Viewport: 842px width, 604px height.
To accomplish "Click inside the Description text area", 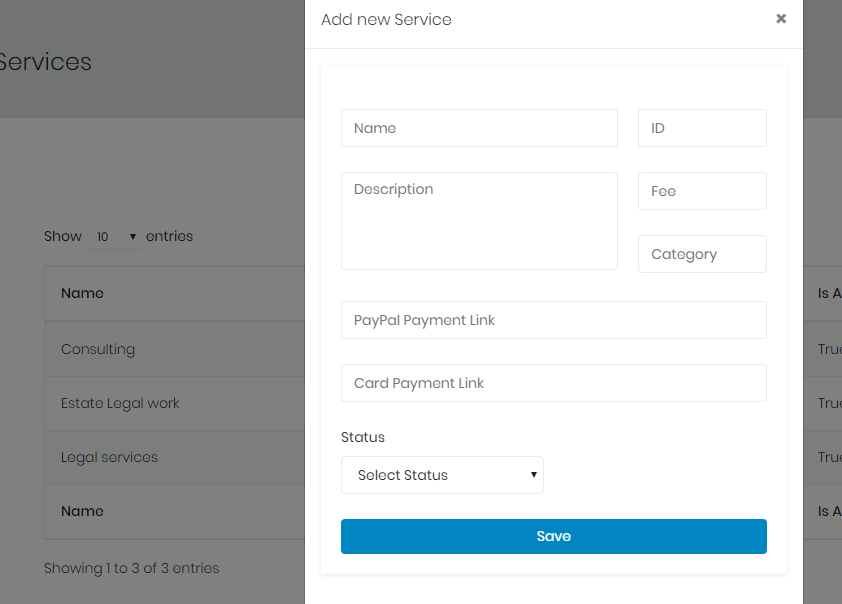I will click(479, 220).
